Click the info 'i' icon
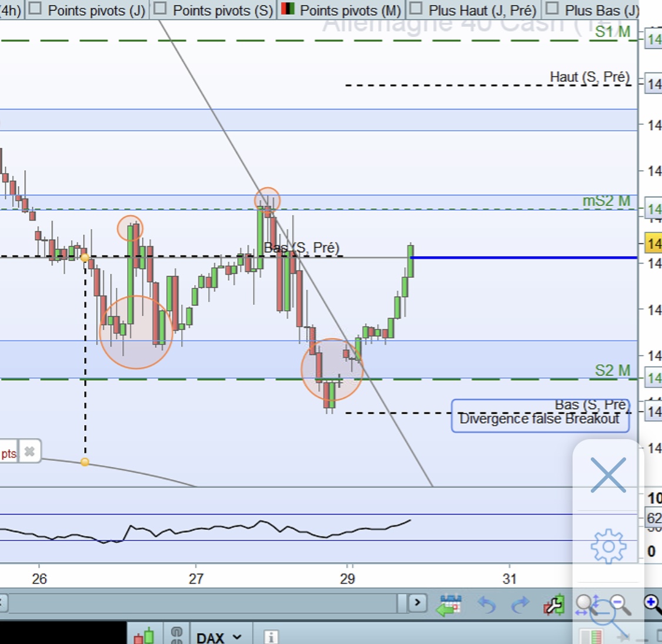 pyautogui.click(x=271, y=636)
